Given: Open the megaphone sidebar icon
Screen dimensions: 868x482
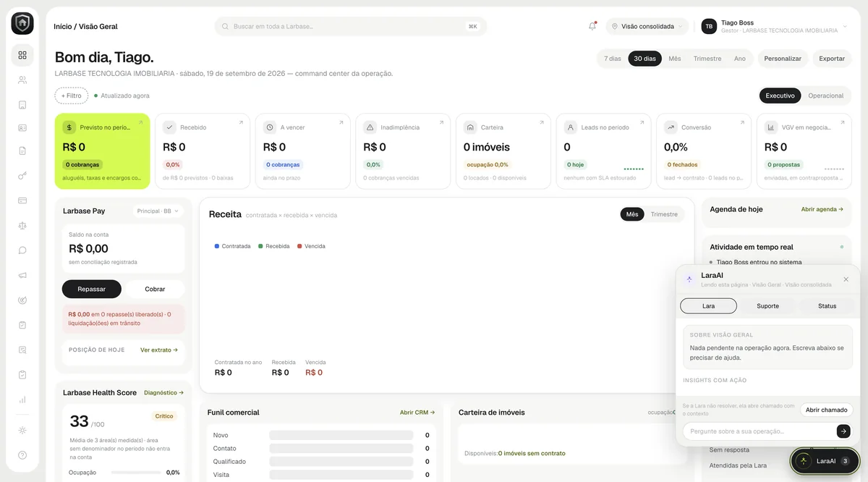Looking at the screenshot, I should (22, 275).
